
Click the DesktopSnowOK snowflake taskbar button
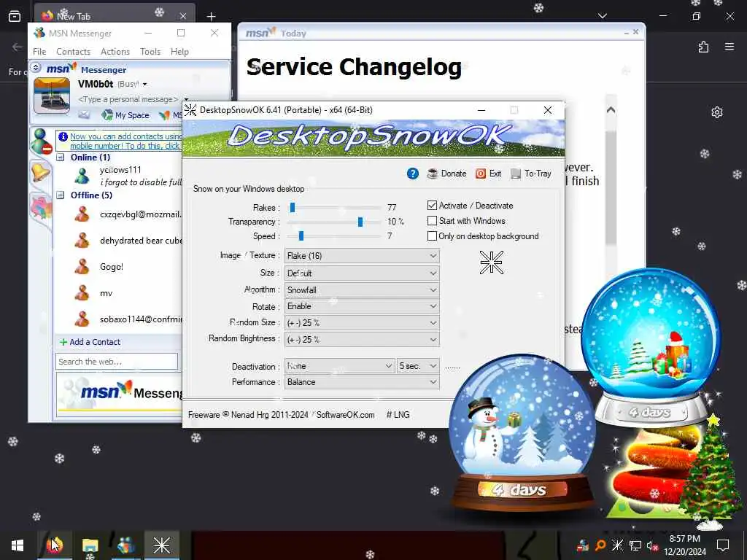tap(161, 545)
